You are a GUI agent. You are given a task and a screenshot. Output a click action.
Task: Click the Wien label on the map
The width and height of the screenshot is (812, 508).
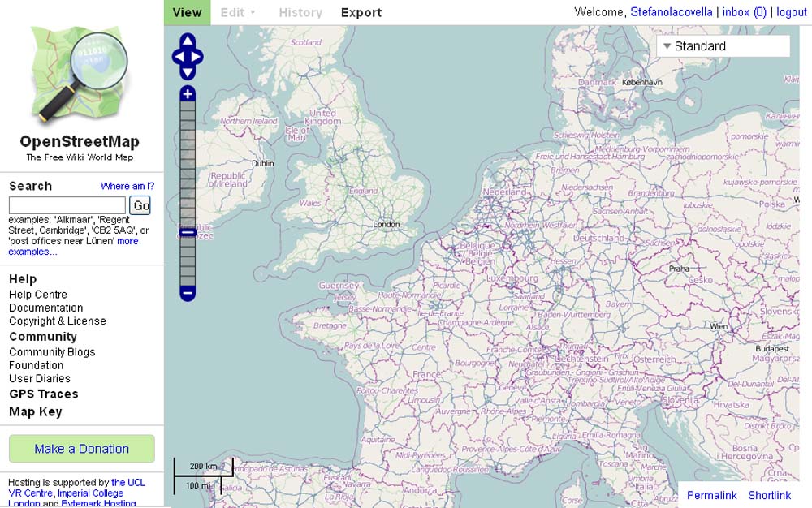point(719,326)
